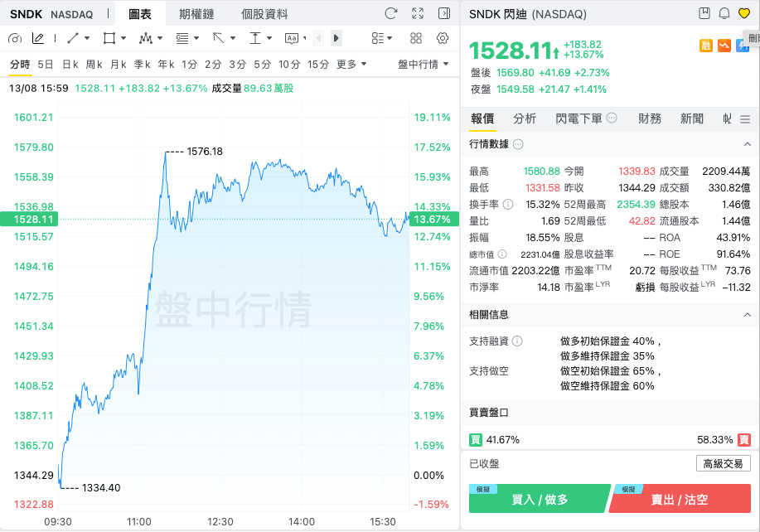Click the 高級交易 button

click(724, 464)
